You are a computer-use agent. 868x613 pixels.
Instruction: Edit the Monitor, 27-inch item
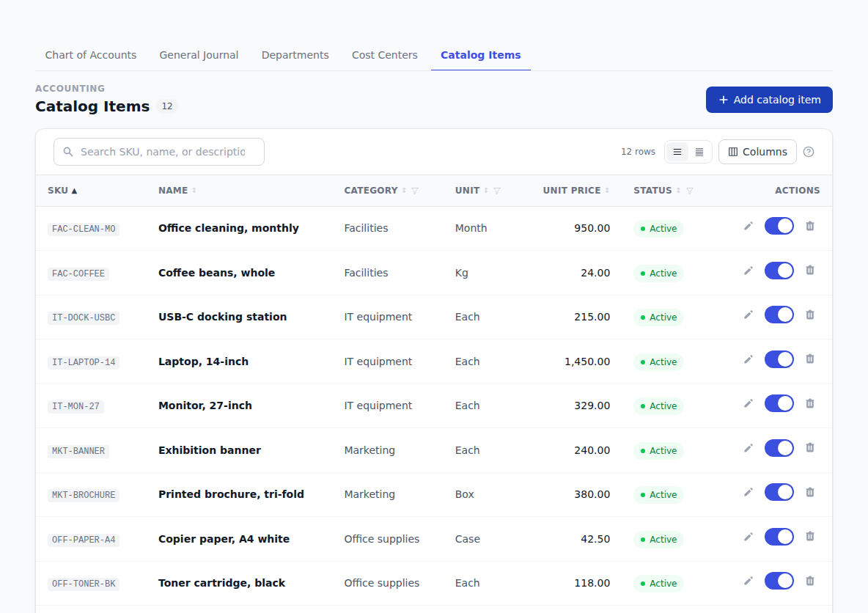click(x=748, y=404)
